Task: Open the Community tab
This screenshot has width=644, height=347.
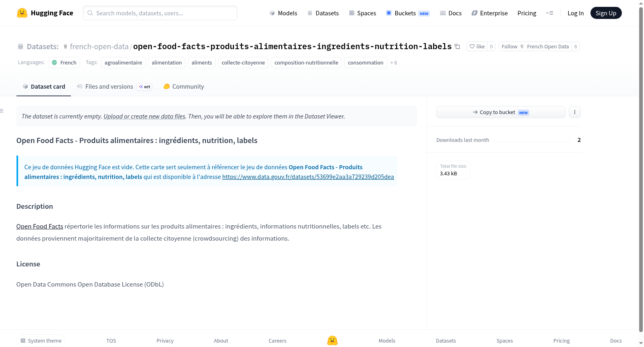Action: (x=184, y=87)
